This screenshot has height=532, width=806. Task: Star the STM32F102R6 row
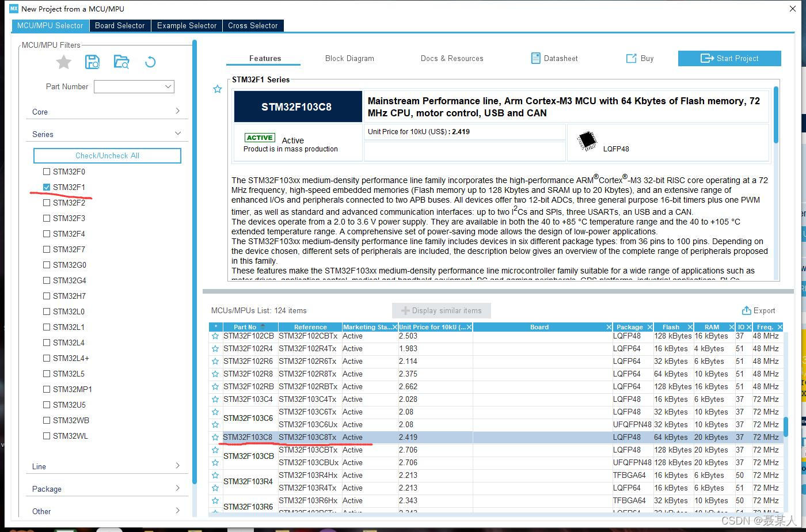[215, 361]
